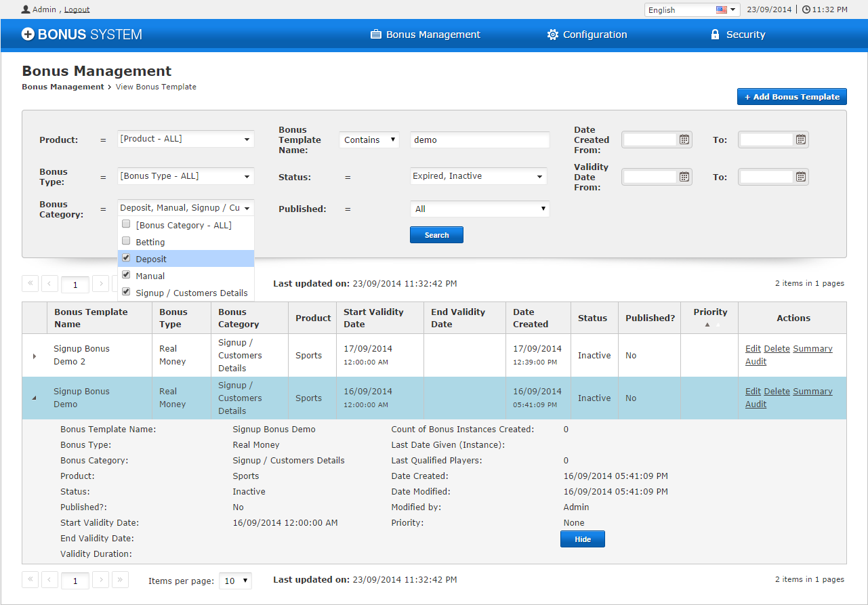Open the Validity Date From calendar picker
Image resolution: width=868 pixels, height=605 pixels.
click(684, 177)
